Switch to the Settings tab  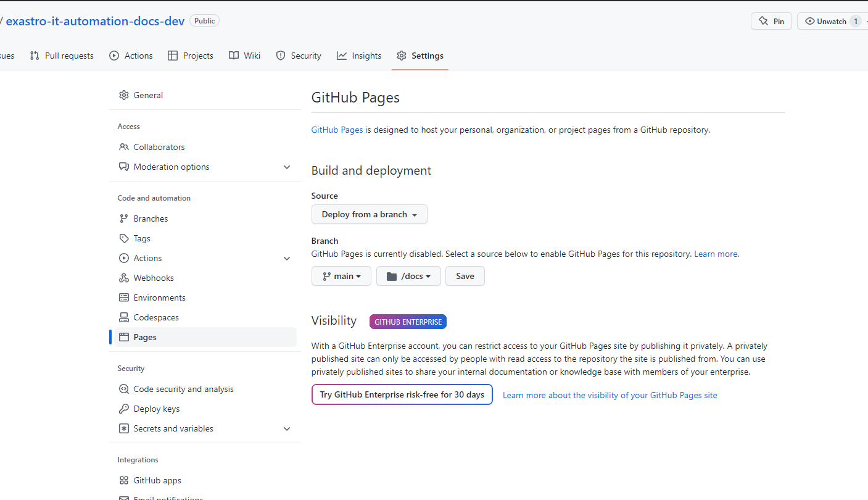tap(425, 55)
